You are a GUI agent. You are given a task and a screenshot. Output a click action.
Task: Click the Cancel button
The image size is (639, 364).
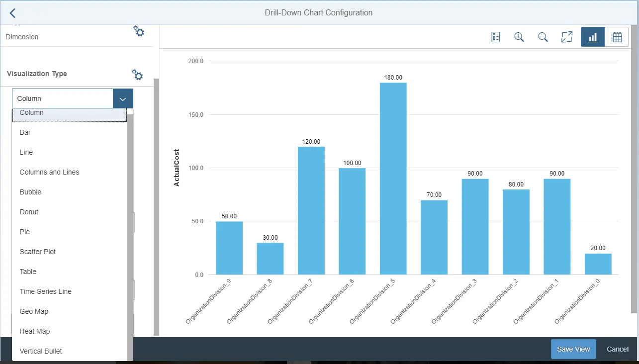[x=617, y=349]
